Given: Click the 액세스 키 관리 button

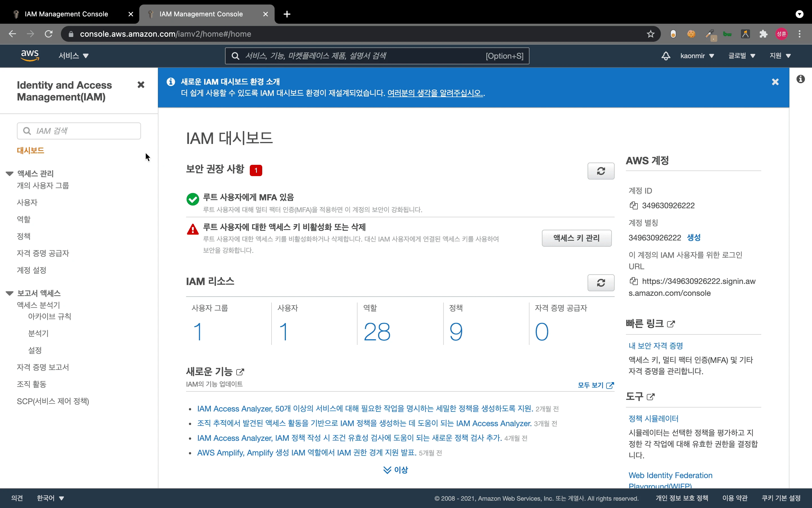Looking at the screenshot, I should (x=577, y=238).
